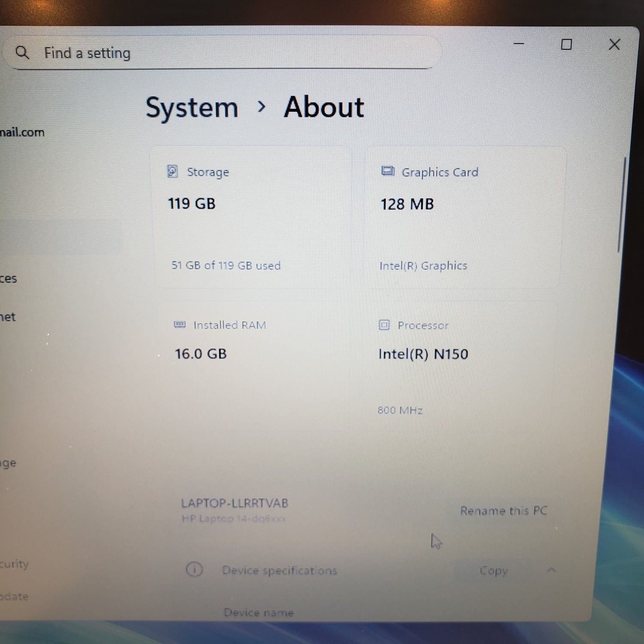This screenshot has width=644, height=644.
Task: Click the Storage drive icon
Action: (x=172, y=172)
